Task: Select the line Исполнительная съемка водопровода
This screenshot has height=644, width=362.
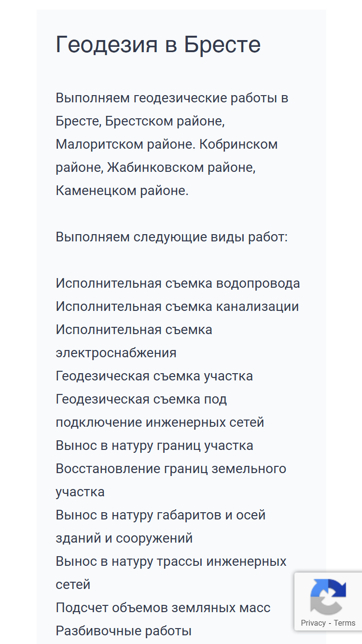Action: 178,283
